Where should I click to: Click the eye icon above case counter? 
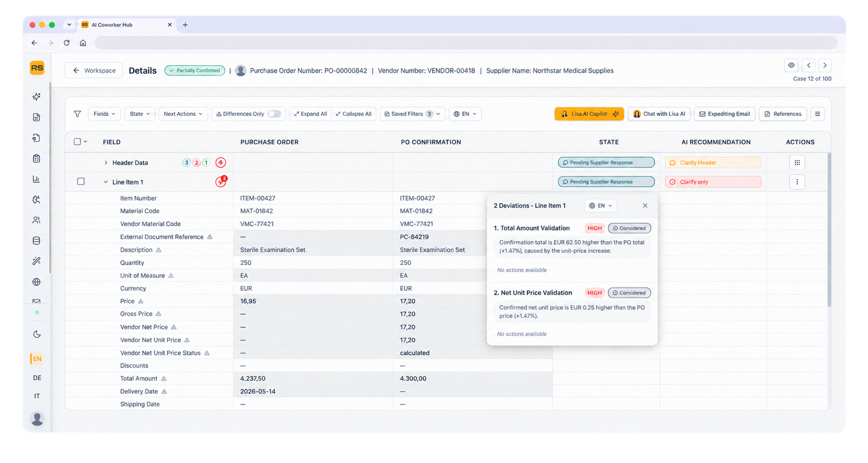pos(791,65)
